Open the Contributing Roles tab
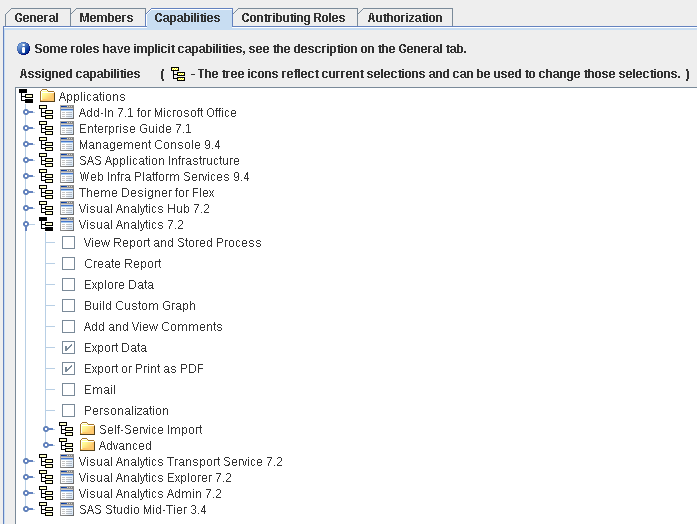 coord(293,18)
